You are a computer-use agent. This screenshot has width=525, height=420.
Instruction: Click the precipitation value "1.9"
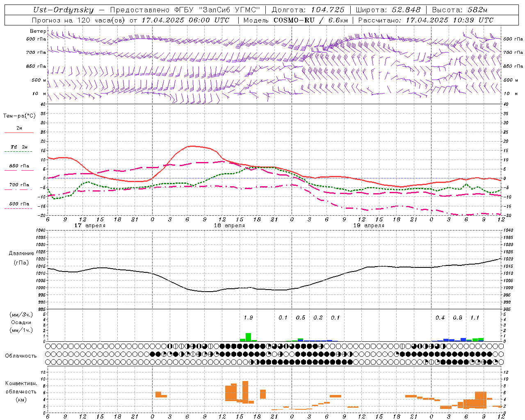pos(248,317)
